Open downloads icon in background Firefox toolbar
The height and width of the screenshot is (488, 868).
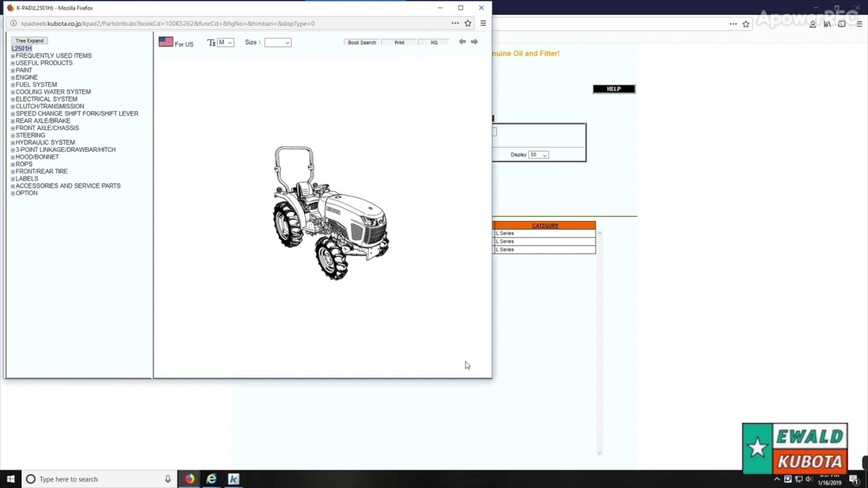[x=812, y=24]
